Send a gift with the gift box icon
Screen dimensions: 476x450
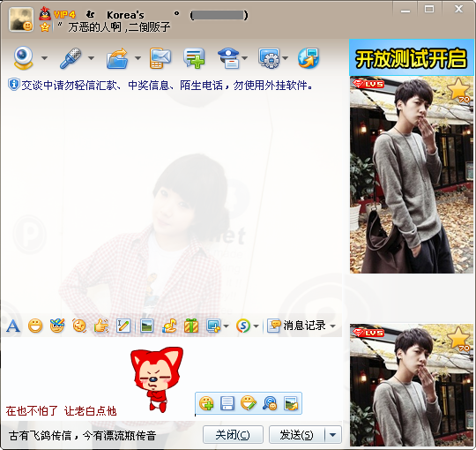[191, 326]
